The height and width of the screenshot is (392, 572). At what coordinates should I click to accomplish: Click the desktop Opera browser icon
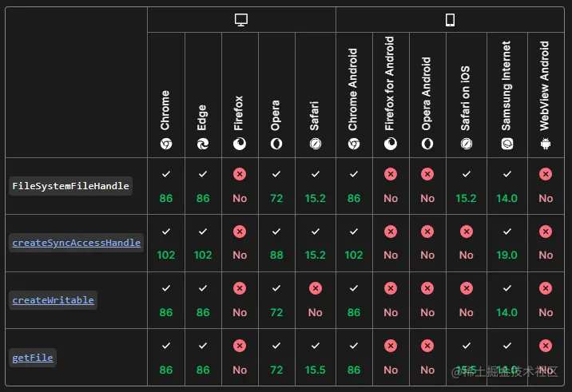pos(276,144)
